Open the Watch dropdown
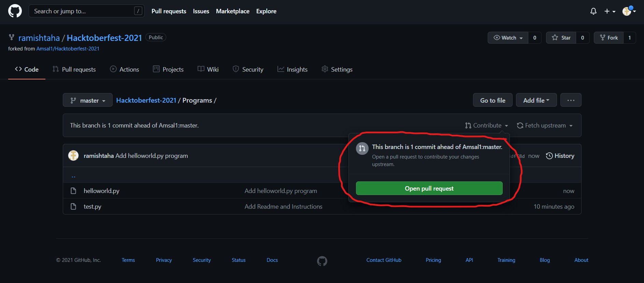Image resolution: width=644 pixels, height=283 pixels. pos(508,38)
